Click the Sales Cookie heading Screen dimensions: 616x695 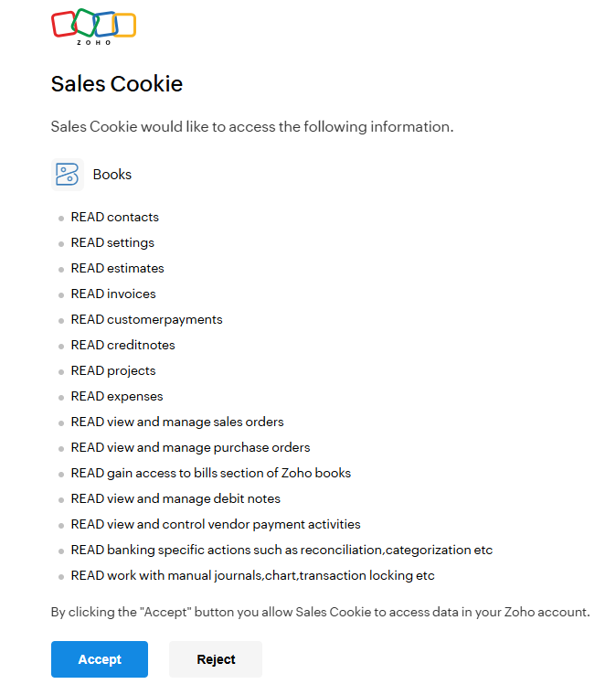(117, 84)
